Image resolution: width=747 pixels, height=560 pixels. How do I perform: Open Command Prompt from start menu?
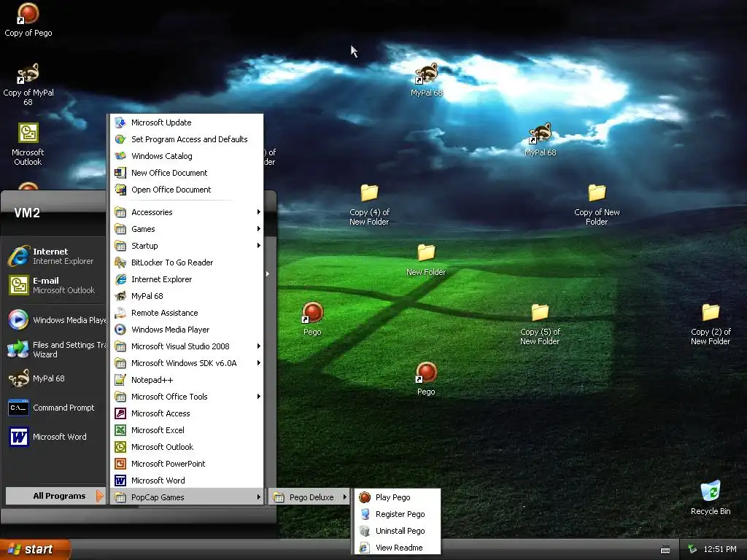[x=55, y=408]
